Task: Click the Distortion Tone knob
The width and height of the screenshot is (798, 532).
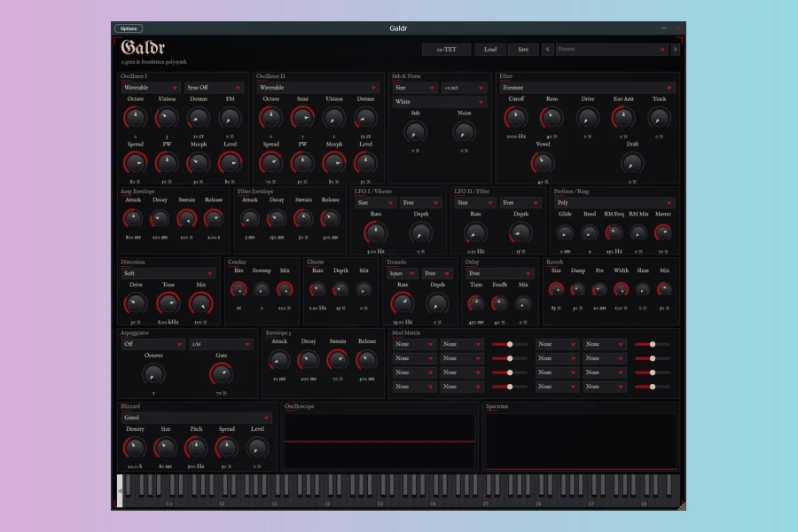Action: pyautogui.click(x=168, y=303)
